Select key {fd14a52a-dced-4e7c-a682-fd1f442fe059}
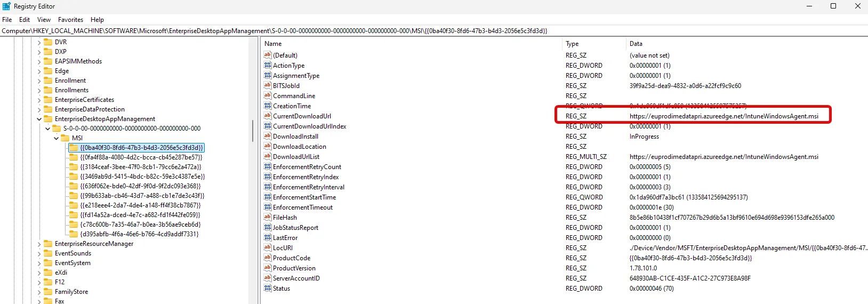868x304 pixels. pos(140,214)
